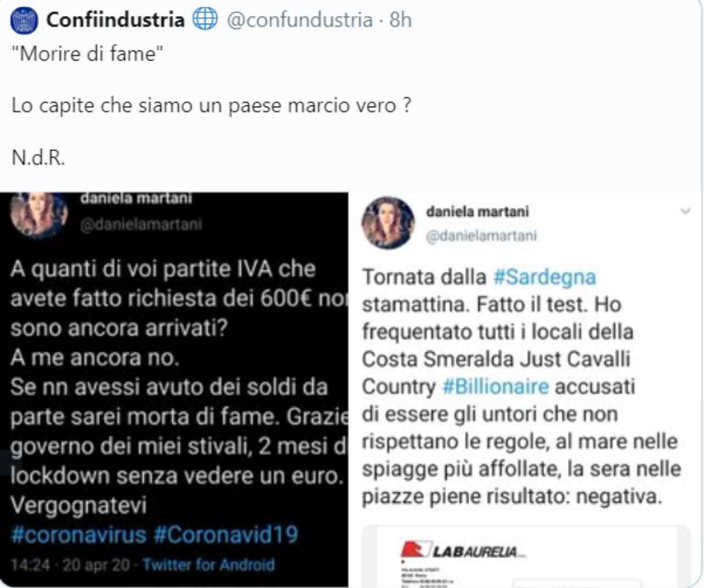Screen dimensions: 704x588
Task: Click daniela martani's avatar in the white screenshot
Action: (x=388, y=223)
